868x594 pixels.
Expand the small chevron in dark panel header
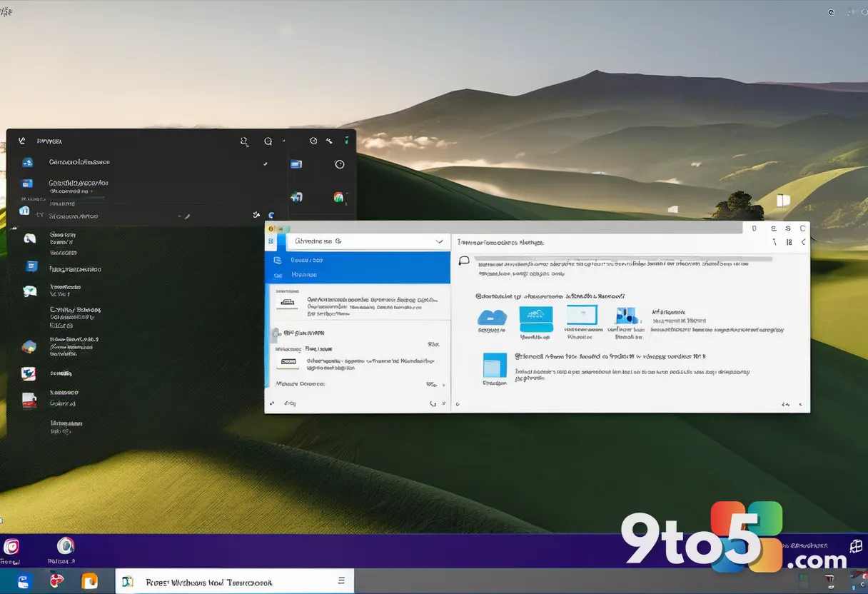pyautogui.click(x=283, y=141)
